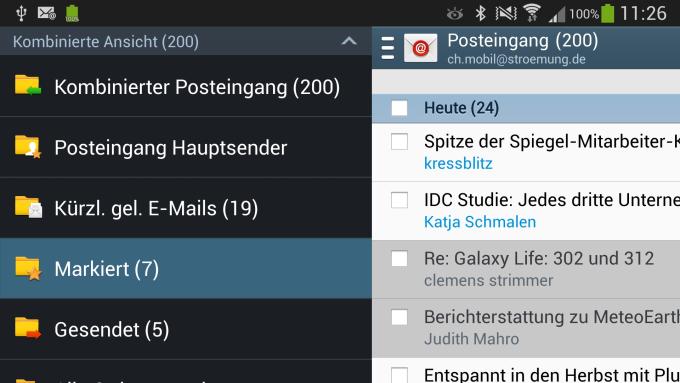The image size is (680, 383).
Task: Click the starred Markiert folder icon
Action: click(28, 268)
